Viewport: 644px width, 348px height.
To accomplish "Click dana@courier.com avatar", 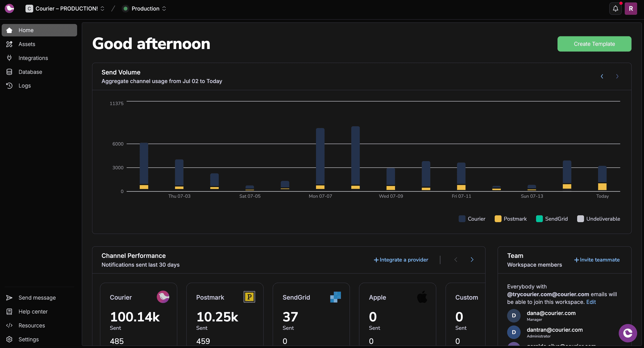I will point(514,316).
